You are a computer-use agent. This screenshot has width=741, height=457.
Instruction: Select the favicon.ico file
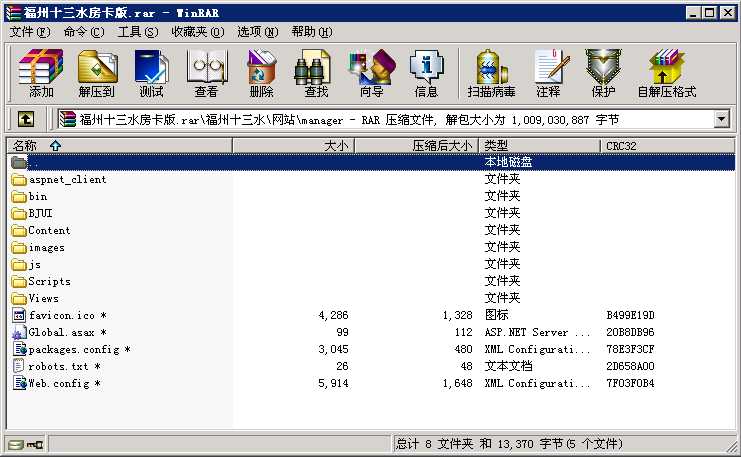(59, 316)
